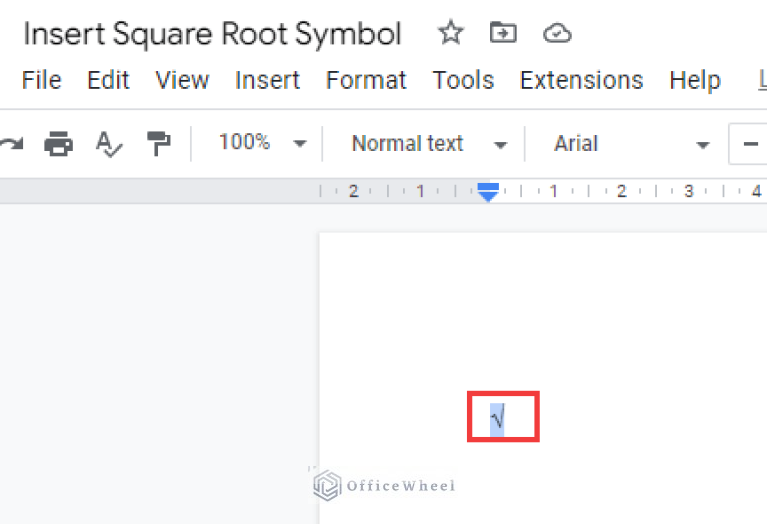Open the Tools menu
The image size is (767, 524).
463,80
